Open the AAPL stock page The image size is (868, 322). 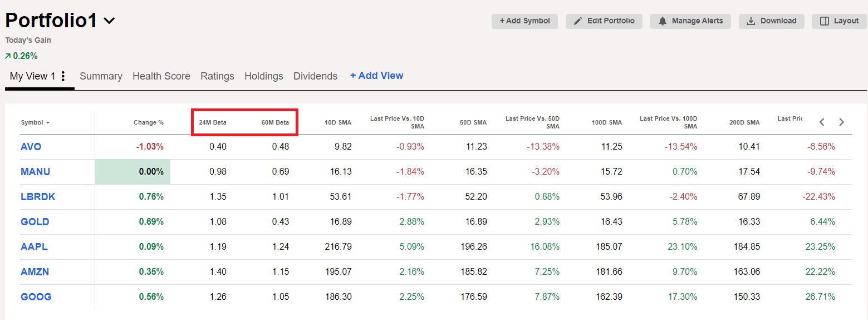(x=34, y=246)
